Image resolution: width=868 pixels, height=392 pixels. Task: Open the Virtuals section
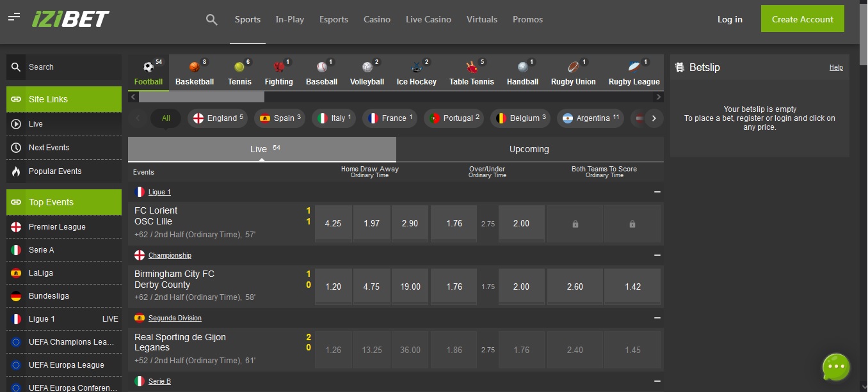[x=482, y=20]
